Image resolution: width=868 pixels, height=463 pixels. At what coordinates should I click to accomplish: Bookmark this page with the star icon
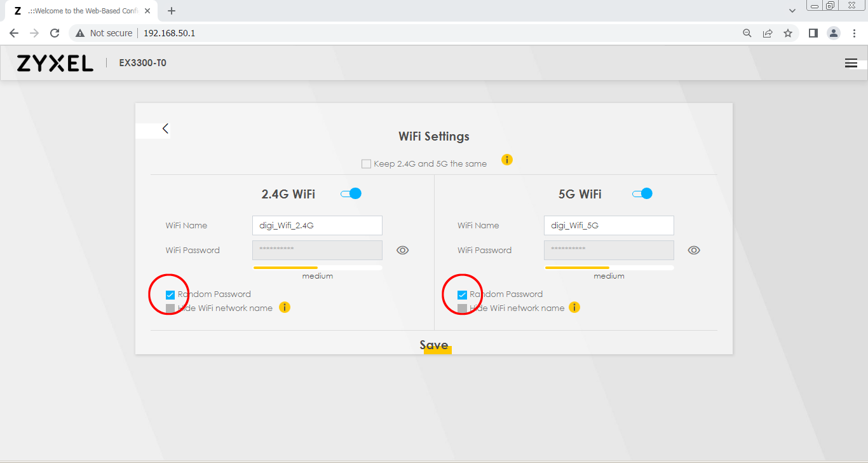click(788, 33)
